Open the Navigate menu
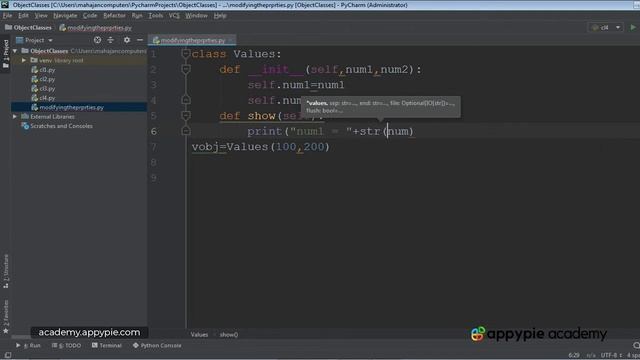Screen dimensions: 640x360 pyautogui.click(x=65, y=16)
